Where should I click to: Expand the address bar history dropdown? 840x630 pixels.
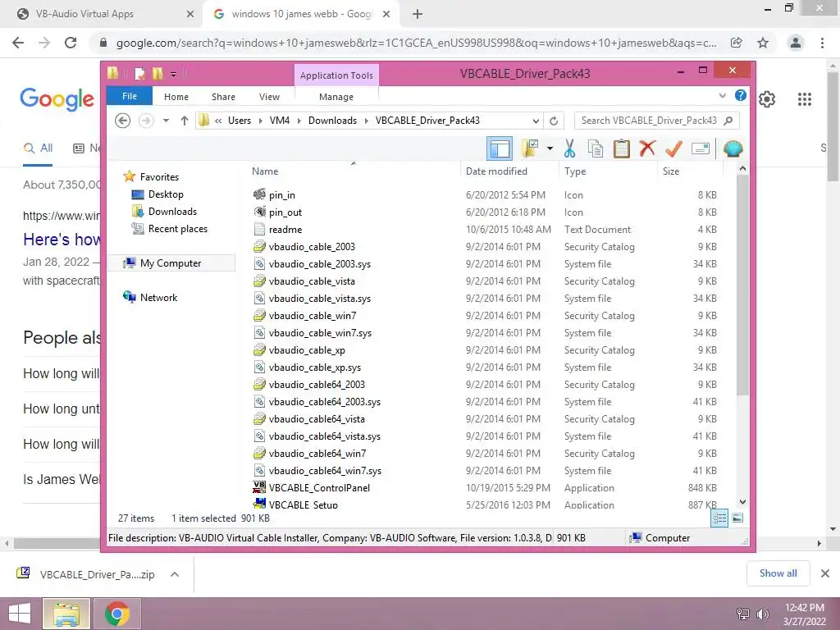point(536,121)
